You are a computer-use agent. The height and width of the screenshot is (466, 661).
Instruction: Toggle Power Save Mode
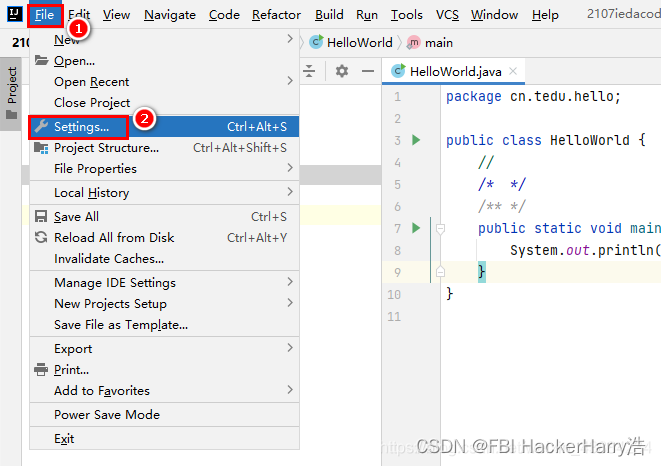pyautogui.click(x=164, y=415)
